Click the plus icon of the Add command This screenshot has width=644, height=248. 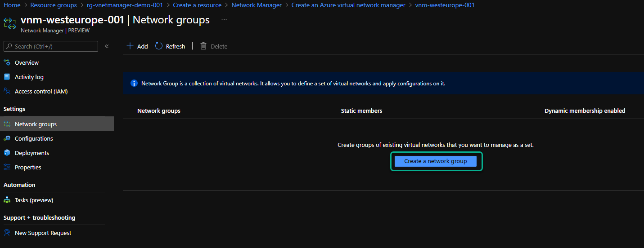click(130, 46)
